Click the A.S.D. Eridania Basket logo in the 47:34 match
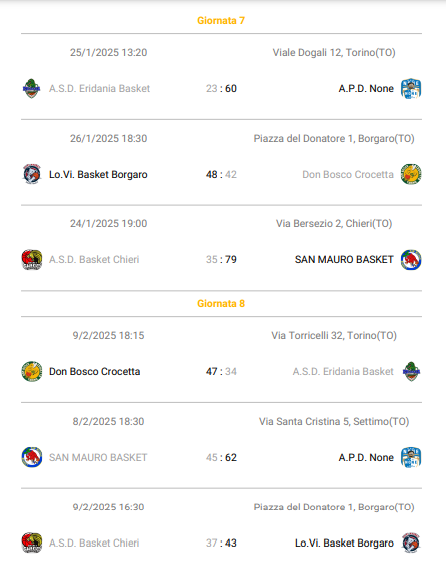Image resolution: width=446 pixels, height=569 pixels. (411, 371)
